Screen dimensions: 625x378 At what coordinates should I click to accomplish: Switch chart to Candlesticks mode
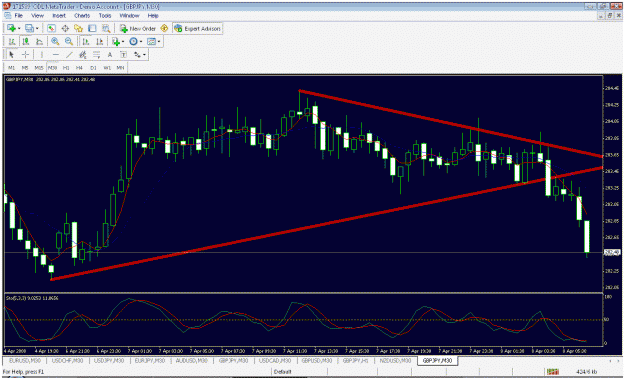pyautogui.click(x=26, y=41)
